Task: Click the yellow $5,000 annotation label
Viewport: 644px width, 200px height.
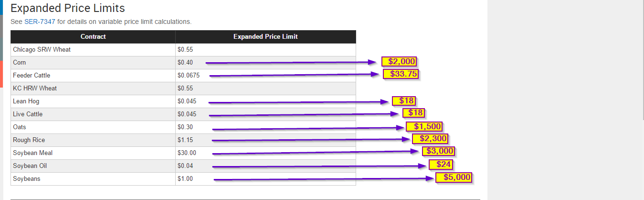Action: (x=454, y=178)
